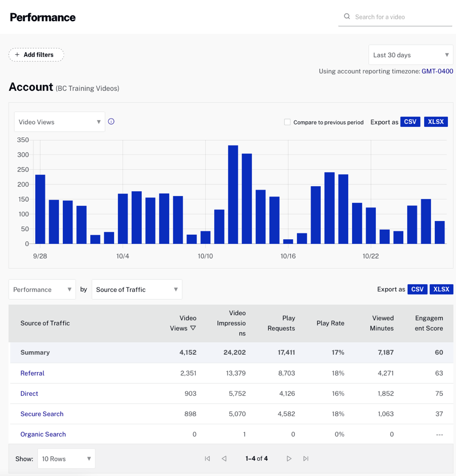The image size is (456, 476).
Task: Open the Source of Traffic dimension dropdown
Action: (137, 289)
